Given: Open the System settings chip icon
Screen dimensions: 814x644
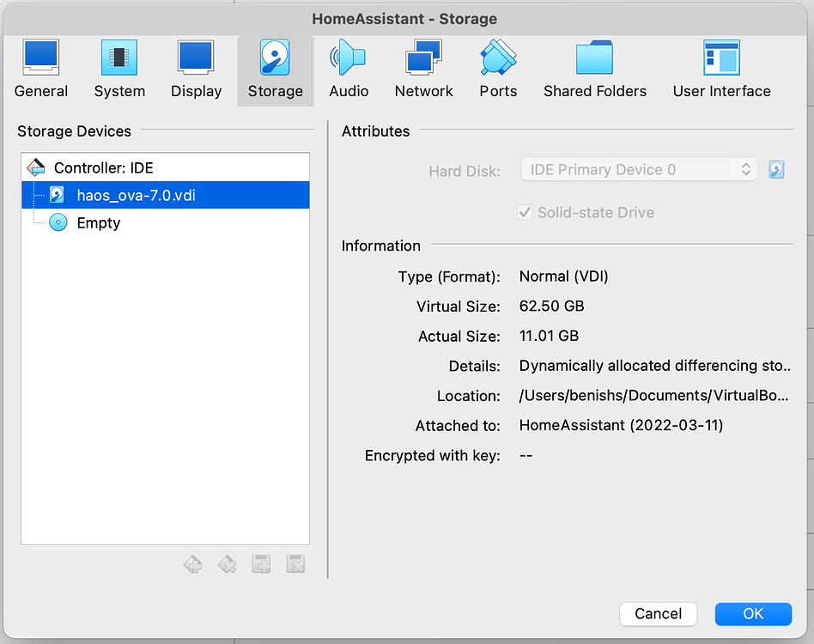Looking at the screenshot, I should click(x=119, y=57).
